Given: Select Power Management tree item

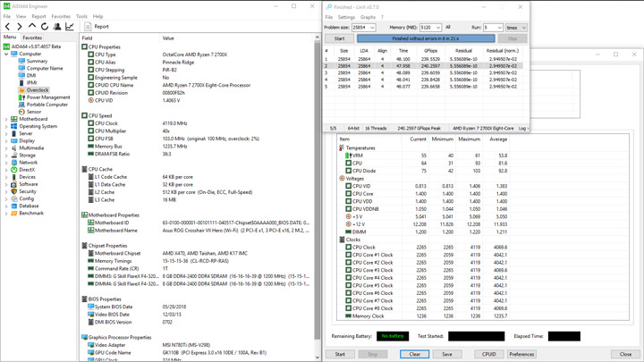Looking at the screenshot, I should click(47, 97).
